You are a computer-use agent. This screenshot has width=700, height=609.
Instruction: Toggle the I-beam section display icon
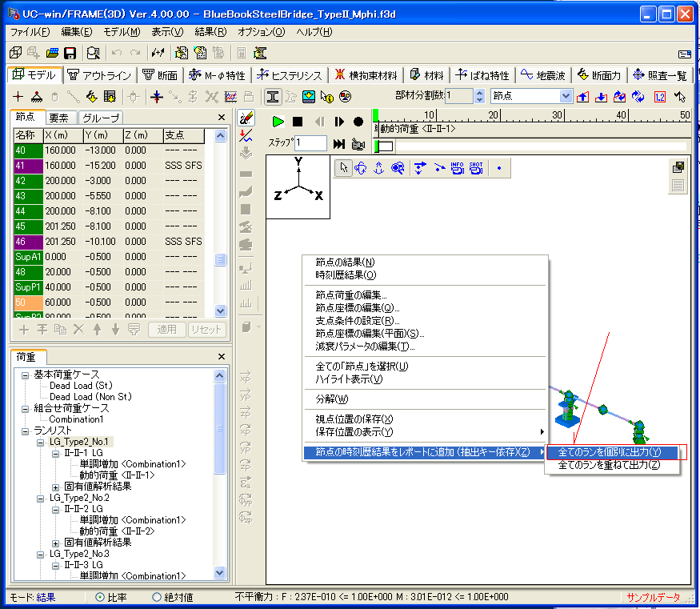coord(272,97)
